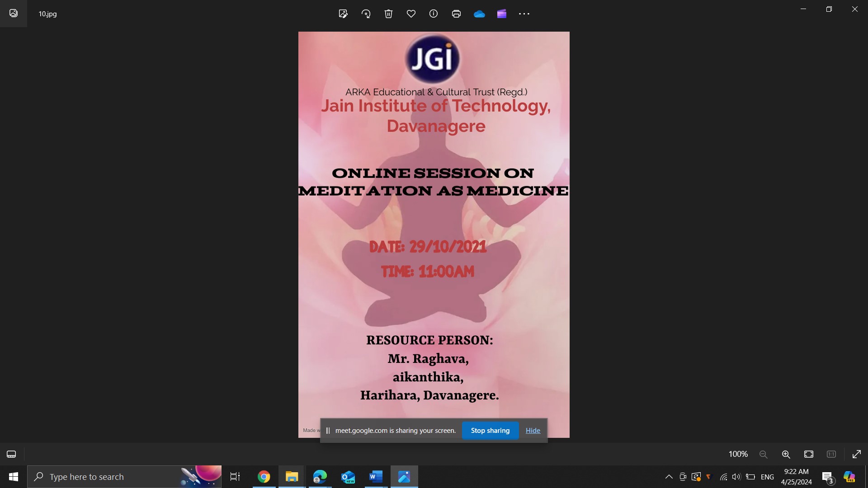Open Task View on the taskbar
This screenshot has width=868, height=488.
[x=235, y=477]
